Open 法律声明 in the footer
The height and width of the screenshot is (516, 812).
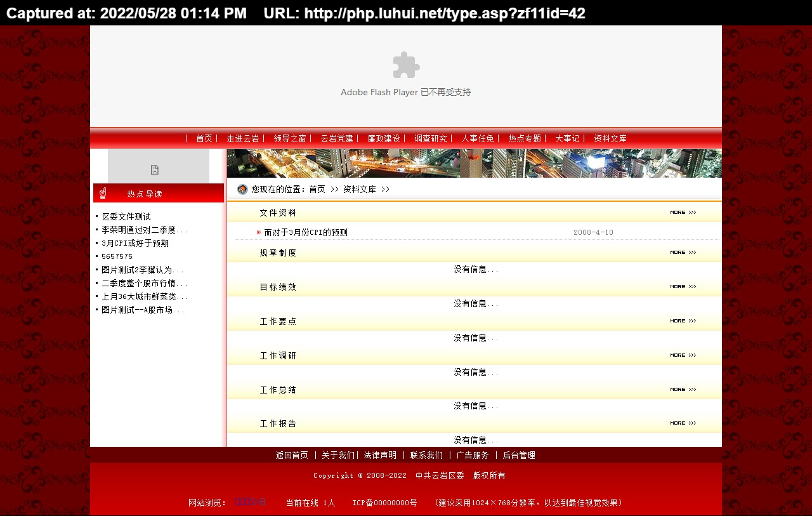click(x=380, y=455)
